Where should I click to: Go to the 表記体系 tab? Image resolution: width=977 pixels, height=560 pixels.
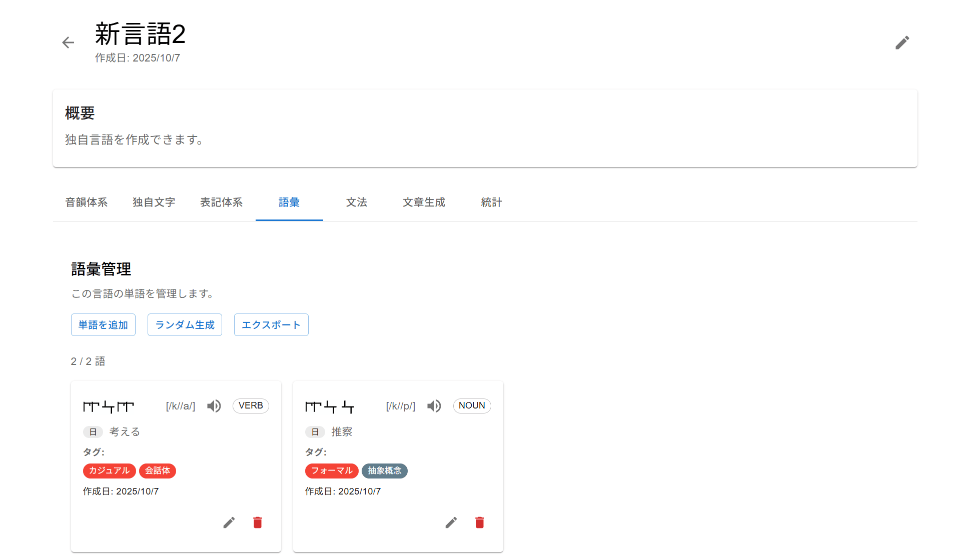pyautogui.click(x=222, y=202)
